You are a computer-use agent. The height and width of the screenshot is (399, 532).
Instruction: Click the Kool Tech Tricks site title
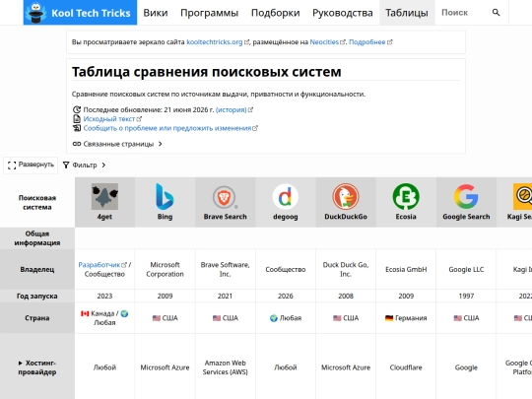tap(91, 13)
